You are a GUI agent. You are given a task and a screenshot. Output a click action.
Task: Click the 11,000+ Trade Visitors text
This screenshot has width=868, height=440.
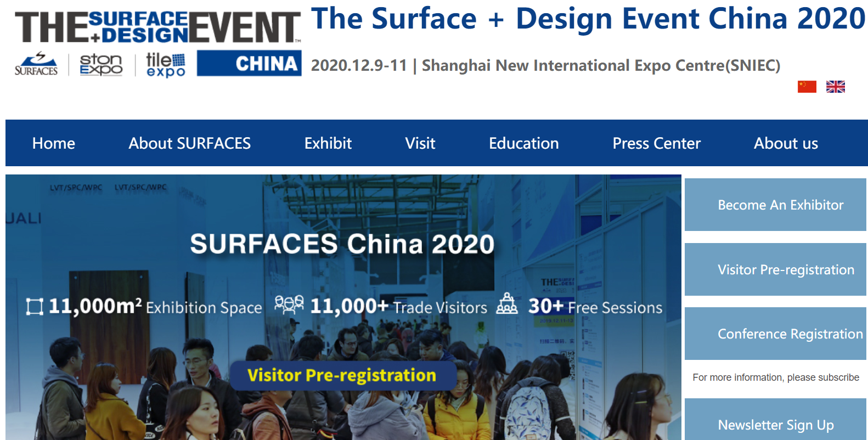pos(398,306)
